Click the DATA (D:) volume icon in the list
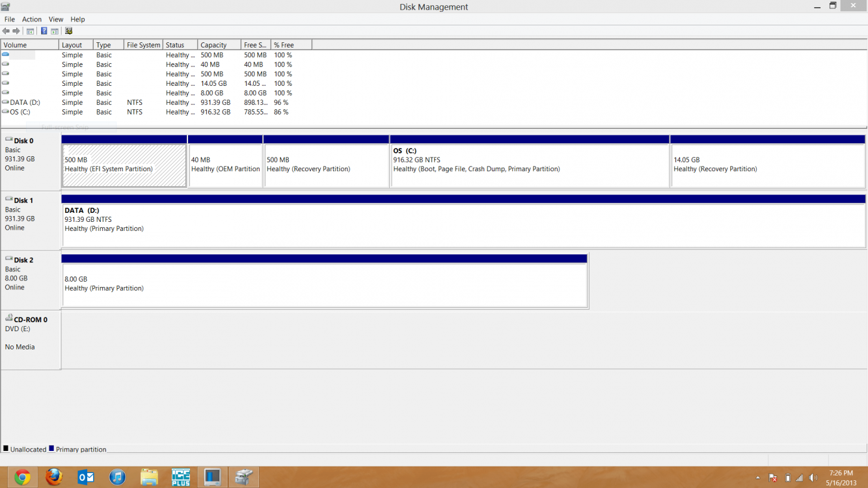This screenshot has height=488, width=868. click(x=5, y=102)
